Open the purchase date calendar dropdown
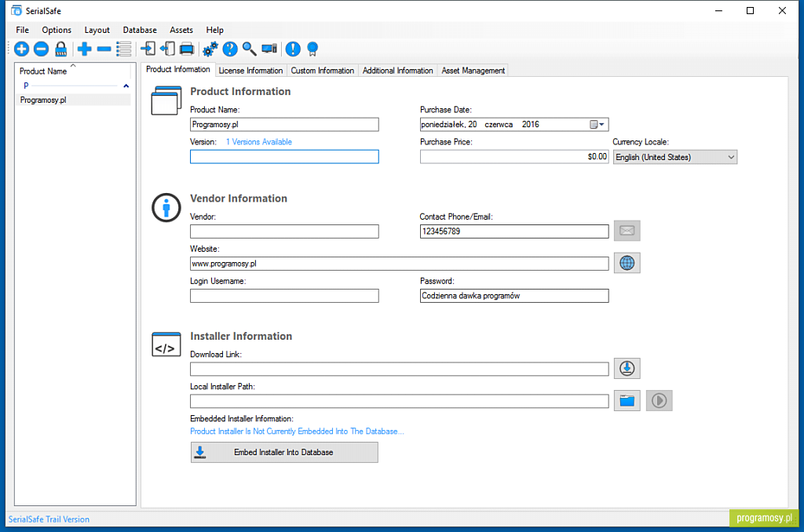This screenshot has width=804, height=532. (597, 125)
